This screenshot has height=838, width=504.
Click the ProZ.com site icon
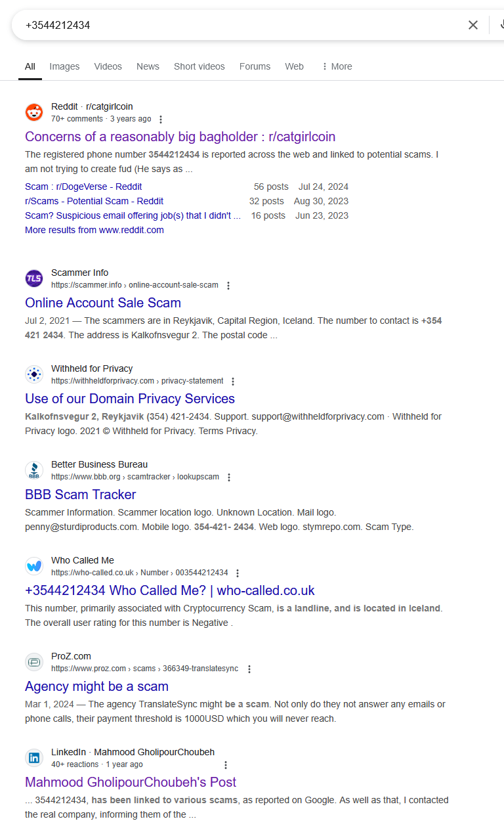34,662
